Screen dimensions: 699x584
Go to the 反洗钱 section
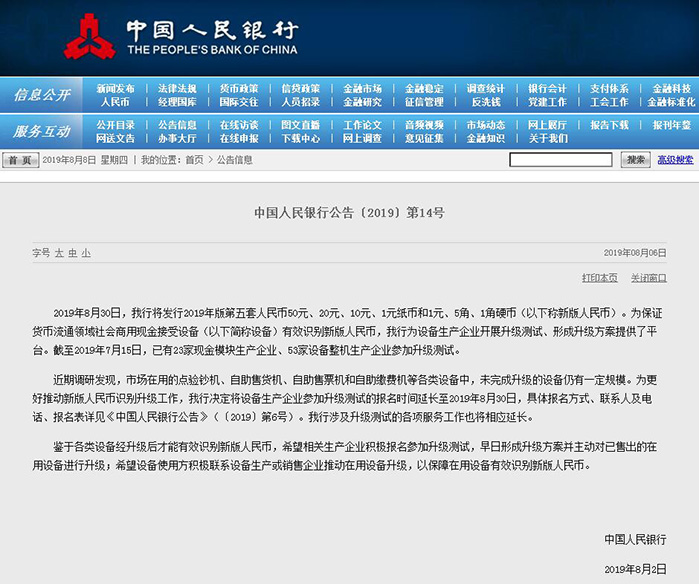point(486,102)
